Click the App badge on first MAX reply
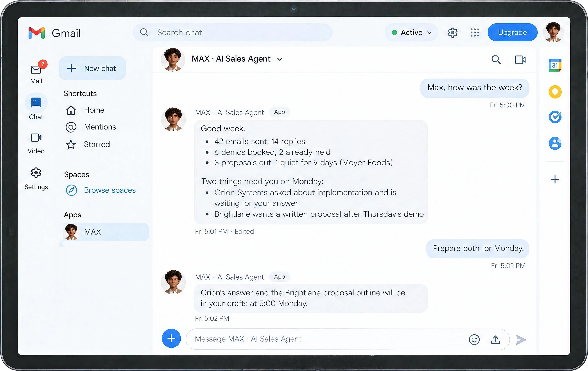 (279, 112)
